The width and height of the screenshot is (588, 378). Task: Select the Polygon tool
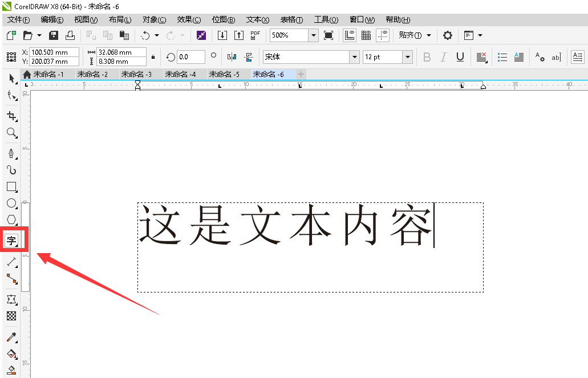click(11, 220)
